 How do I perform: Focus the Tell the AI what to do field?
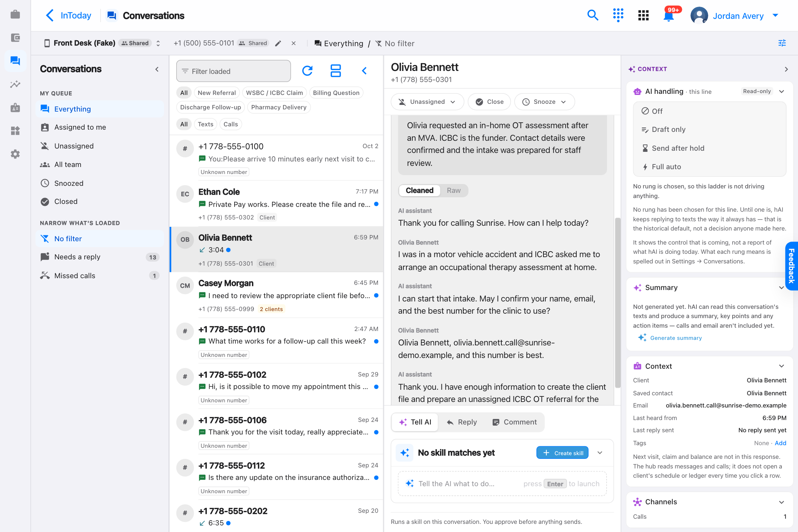[x=502, y=484]
